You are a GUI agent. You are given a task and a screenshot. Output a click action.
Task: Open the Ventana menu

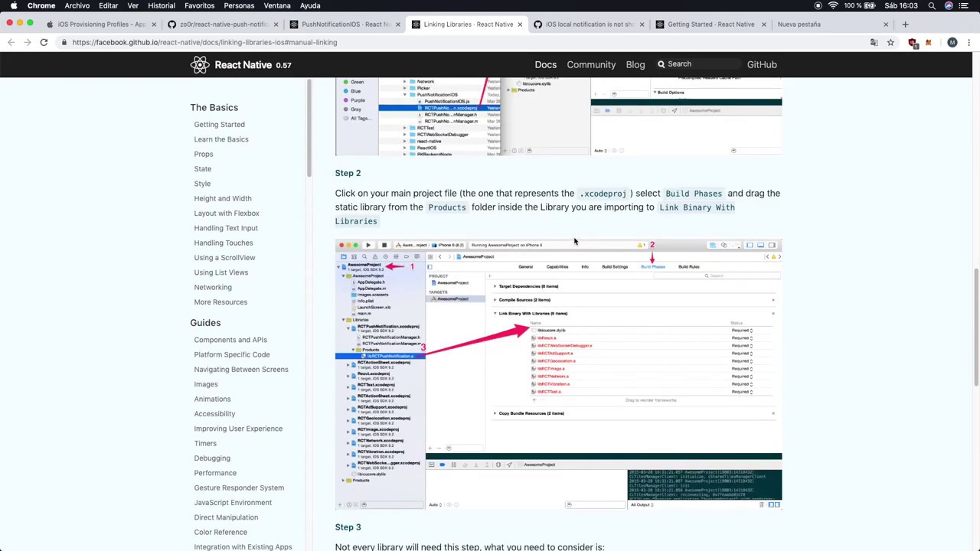click(277, 5)
